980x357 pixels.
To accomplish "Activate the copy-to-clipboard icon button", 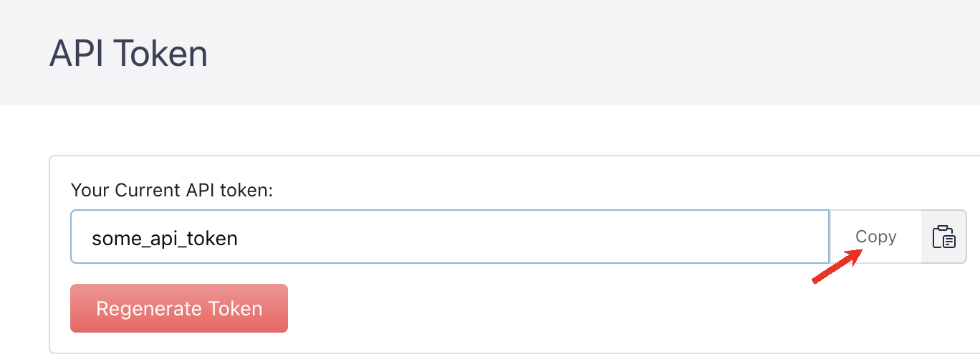I will coord(943,237).
